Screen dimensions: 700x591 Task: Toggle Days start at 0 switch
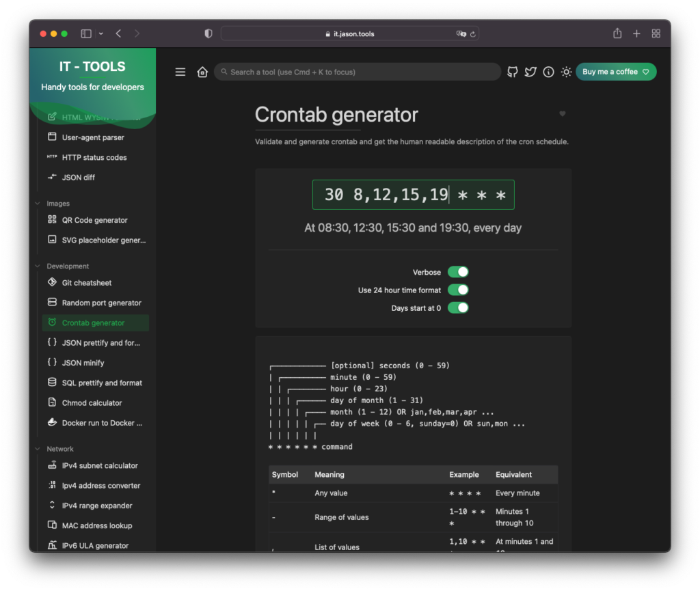pos(458,307)
